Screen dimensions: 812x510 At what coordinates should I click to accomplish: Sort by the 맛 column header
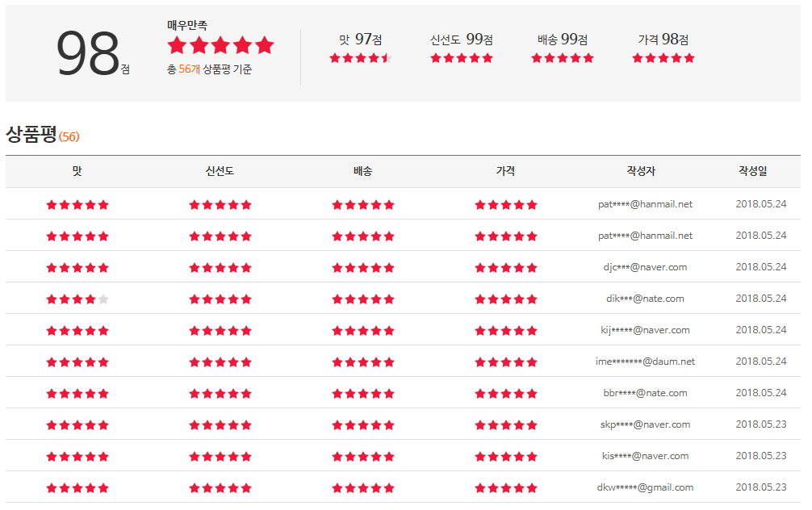click(x=77, y=171)
